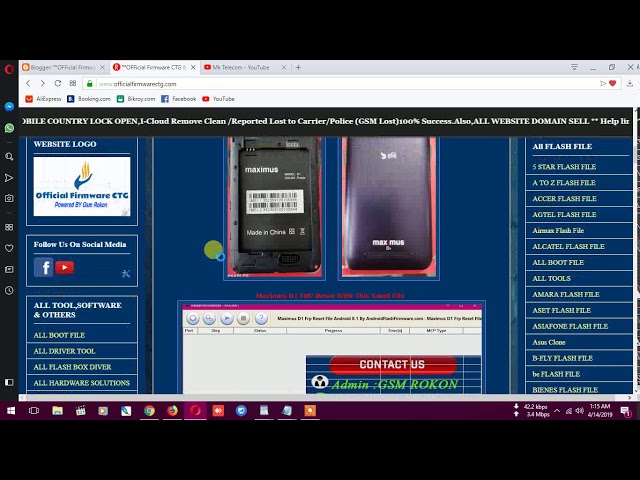Image resolution: width=640 pixels, height=480 pixels.
Task: Click the Facebook social media icon
Action: point(44,268)
